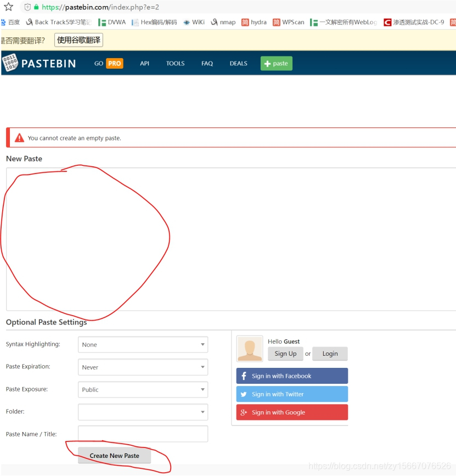Open the Back Track5学习笔记 bookmark
Image resolution: width=456 pixels, height=476 pixels.
(x=59, y=22)
